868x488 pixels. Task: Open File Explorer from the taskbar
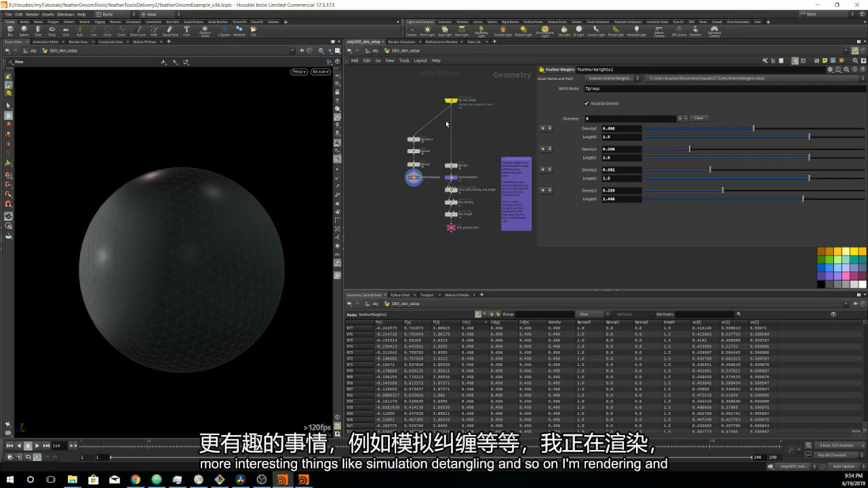pos(72,479)
